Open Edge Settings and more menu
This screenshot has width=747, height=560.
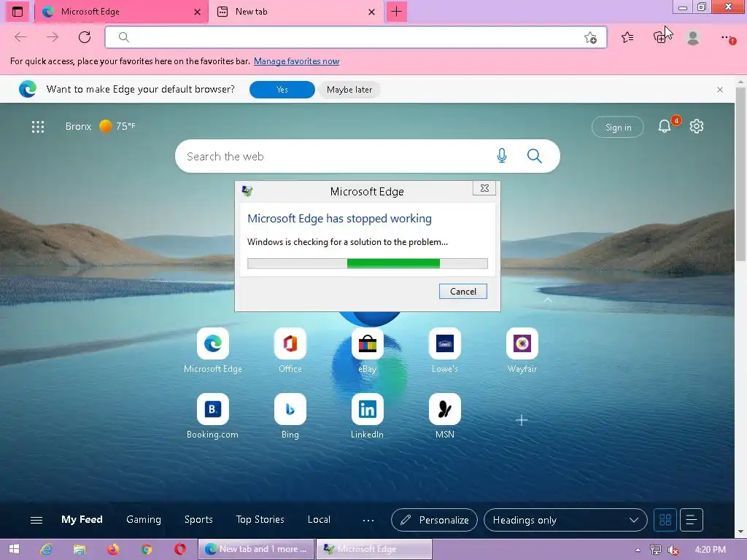727,37
